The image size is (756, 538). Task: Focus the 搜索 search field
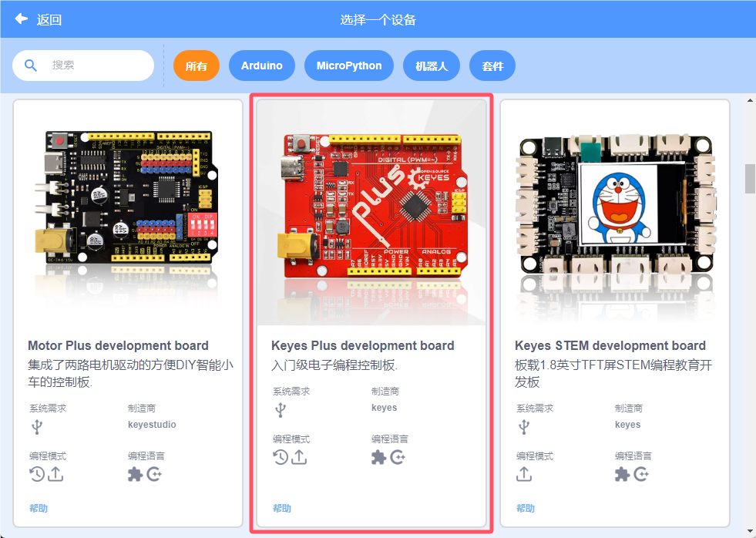point(83,66)
